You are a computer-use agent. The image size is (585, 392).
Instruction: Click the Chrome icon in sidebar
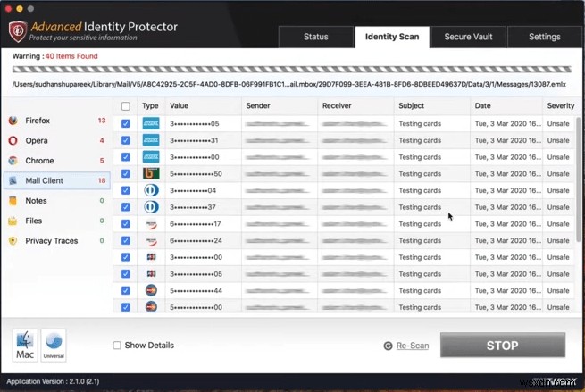13,161
